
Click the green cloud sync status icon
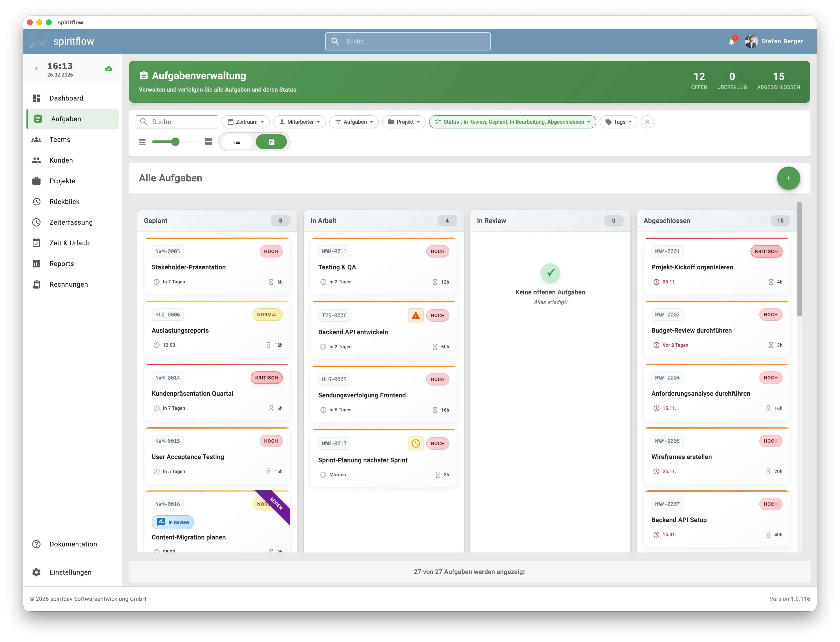pyautogui.click(x=109, y=69)
